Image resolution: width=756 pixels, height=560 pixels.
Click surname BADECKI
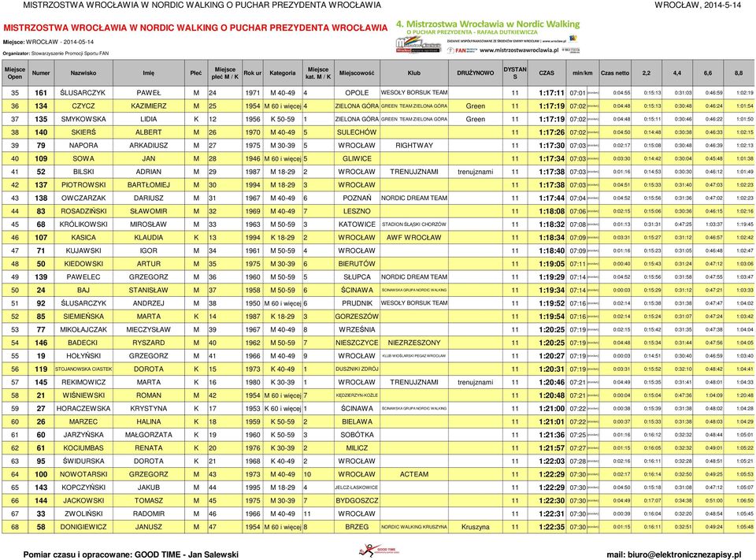coord(83,343)
